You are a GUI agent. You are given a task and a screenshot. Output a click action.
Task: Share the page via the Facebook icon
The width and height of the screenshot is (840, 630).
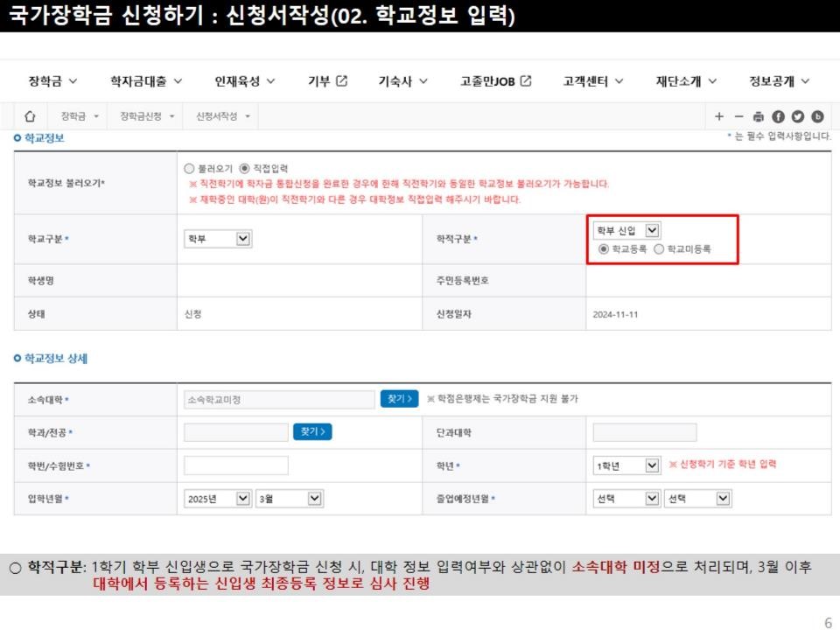coord(778,116)
